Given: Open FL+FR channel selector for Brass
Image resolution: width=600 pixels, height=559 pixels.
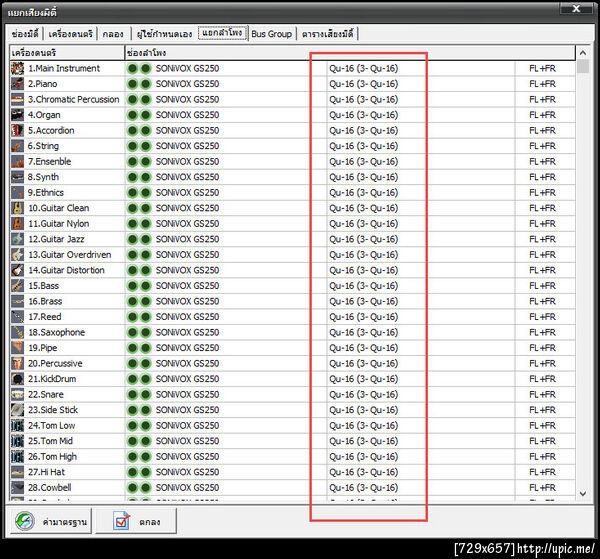Looking at the screenshot, I should 542,301.
